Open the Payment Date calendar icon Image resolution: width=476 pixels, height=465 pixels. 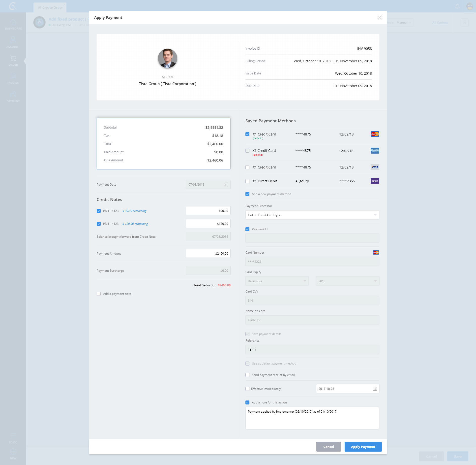(x=226, y=184)
